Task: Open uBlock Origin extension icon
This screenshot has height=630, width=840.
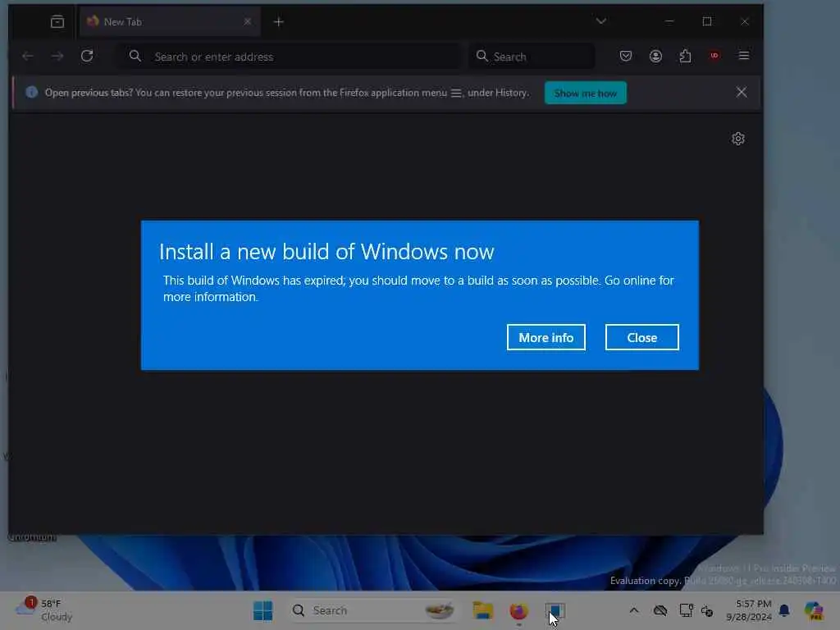Action: (714, 56)
